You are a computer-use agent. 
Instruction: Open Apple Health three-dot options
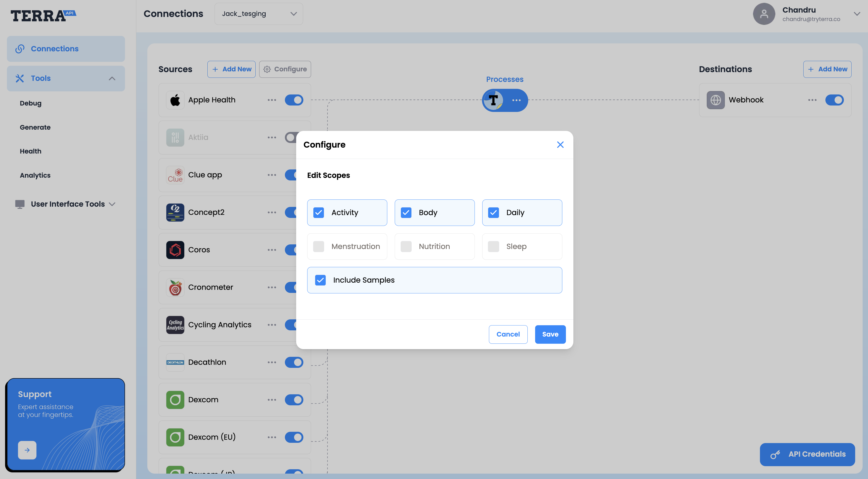click(x=272, y=100)
